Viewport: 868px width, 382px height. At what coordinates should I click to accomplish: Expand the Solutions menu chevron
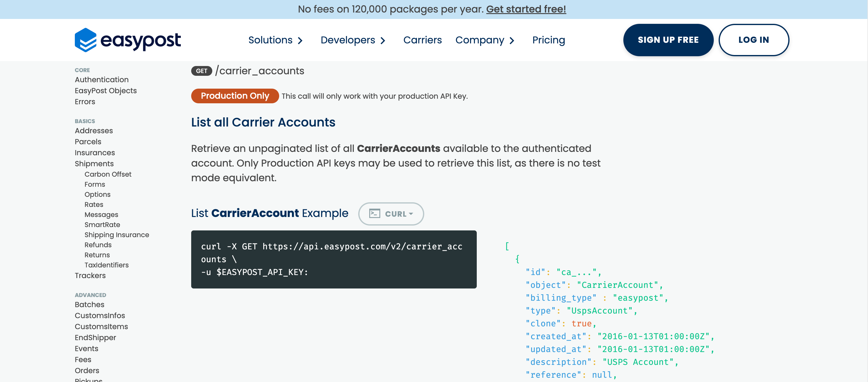tap(300, 40)
